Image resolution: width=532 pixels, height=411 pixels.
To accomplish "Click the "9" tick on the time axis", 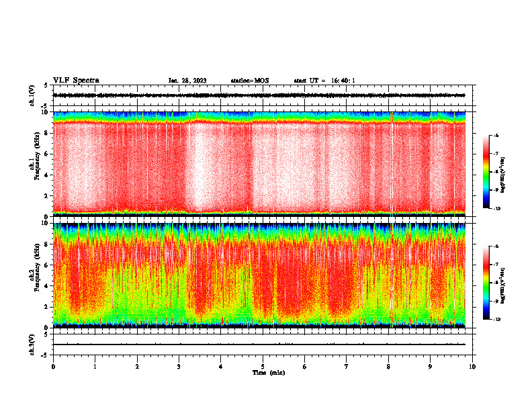I will click(x=430, y=367).
